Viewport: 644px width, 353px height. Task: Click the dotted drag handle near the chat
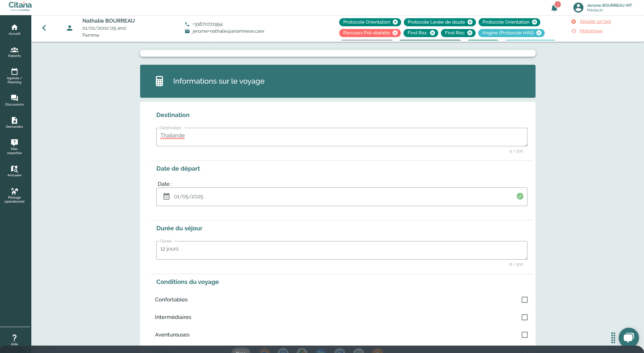[x=613, y=338]
